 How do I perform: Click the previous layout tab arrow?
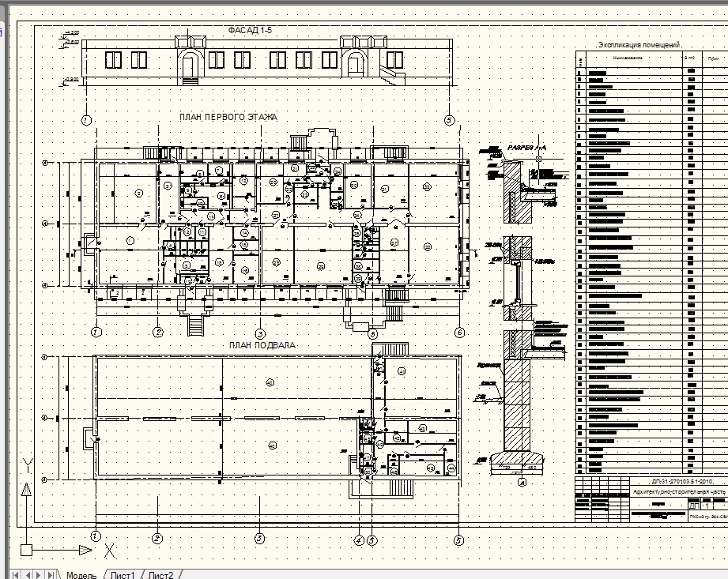click(28, 575)
